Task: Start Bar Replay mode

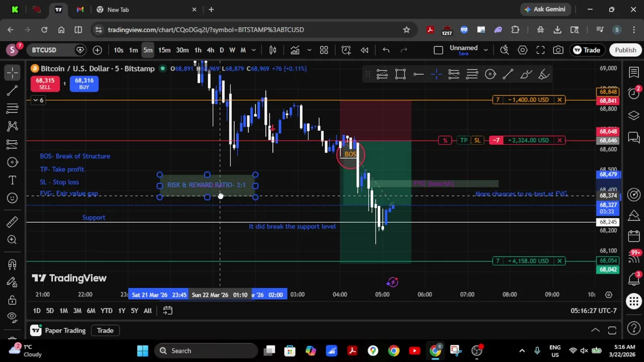Action: pyautogui.click(x=364, y=50)
